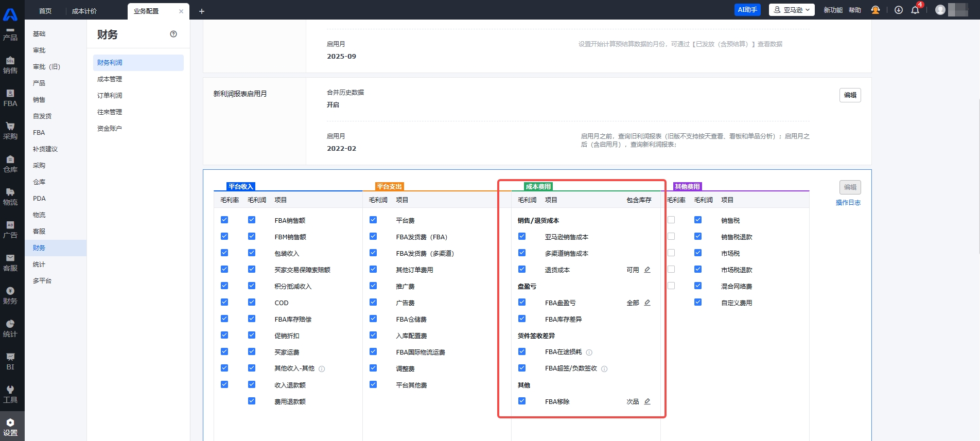Select 成本管理 in the 财务 menu
980x441 pixels.
coord(110,79)
